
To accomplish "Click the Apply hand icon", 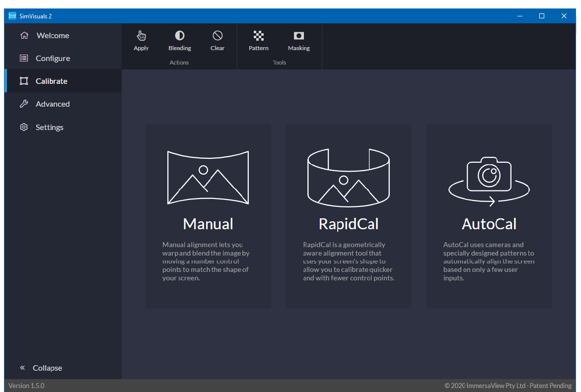I will (141, 36).
